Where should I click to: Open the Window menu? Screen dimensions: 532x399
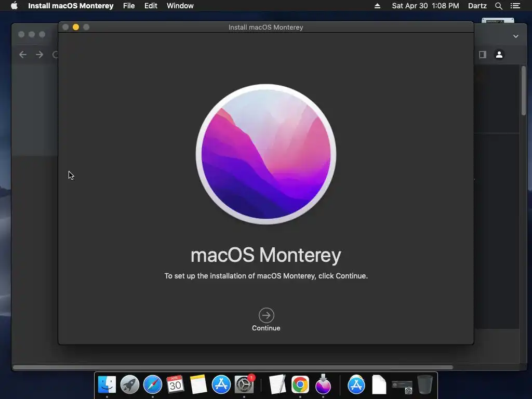pyautogui.click(x=180, y=6)
